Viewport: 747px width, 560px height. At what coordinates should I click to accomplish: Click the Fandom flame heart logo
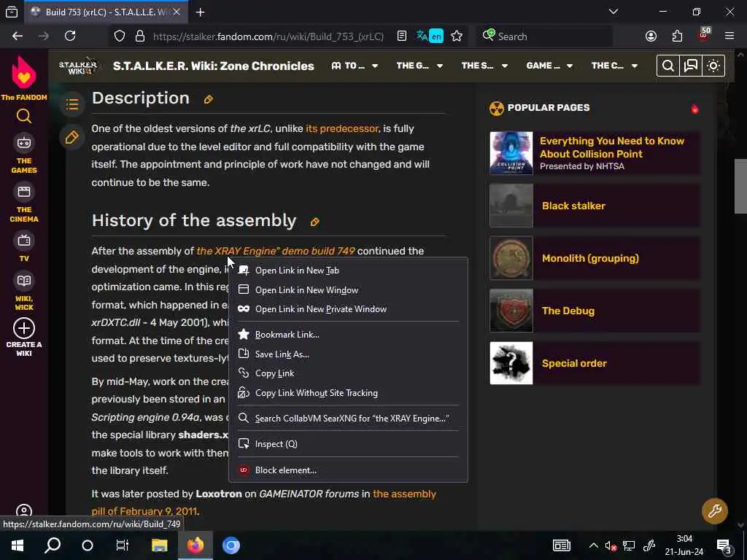tap(24, 72)
